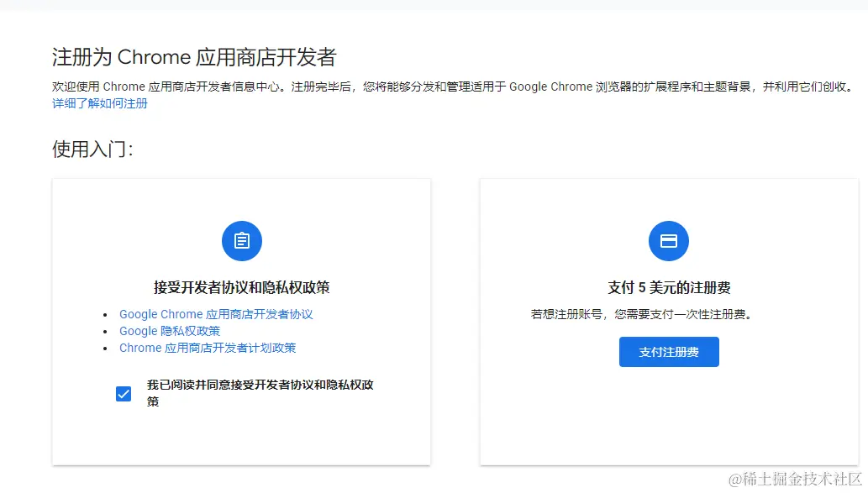
Task: Open Google 隐私权政策 link
Action: pos(170,331)
